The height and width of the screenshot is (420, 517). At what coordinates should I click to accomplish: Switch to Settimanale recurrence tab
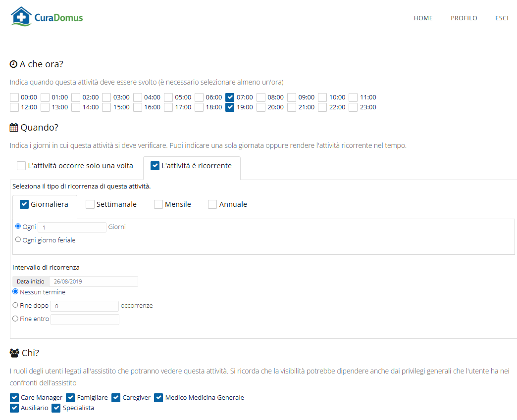click(111, 204)
